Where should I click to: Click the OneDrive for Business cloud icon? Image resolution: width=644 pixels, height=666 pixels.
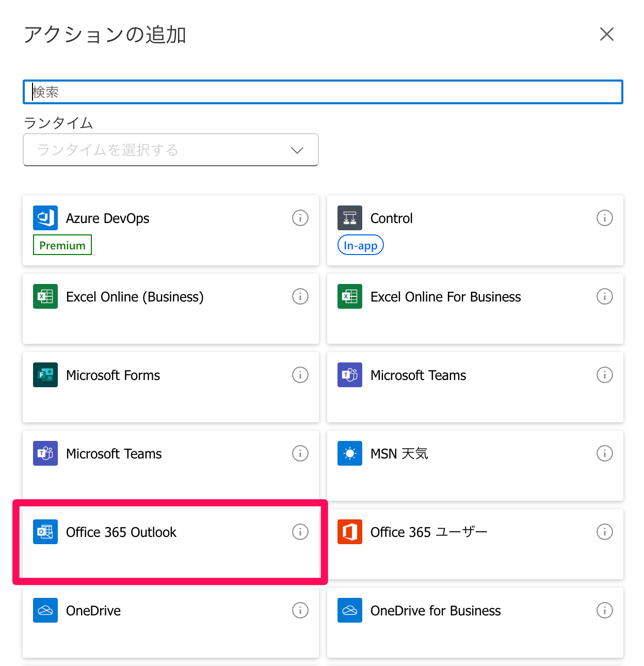click(350, 610)
